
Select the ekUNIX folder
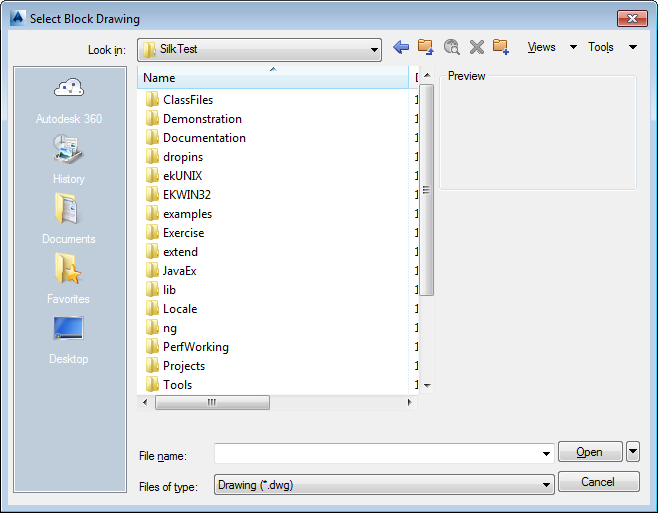click(174, 176)
